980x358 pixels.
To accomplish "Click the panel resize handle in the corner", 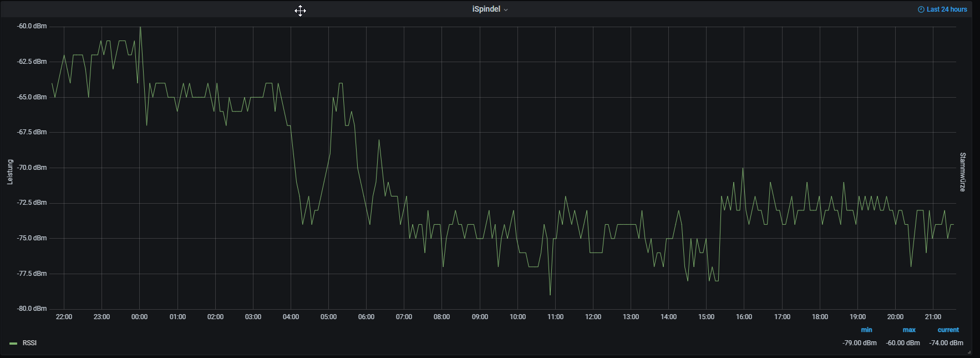I will (969, 352).
